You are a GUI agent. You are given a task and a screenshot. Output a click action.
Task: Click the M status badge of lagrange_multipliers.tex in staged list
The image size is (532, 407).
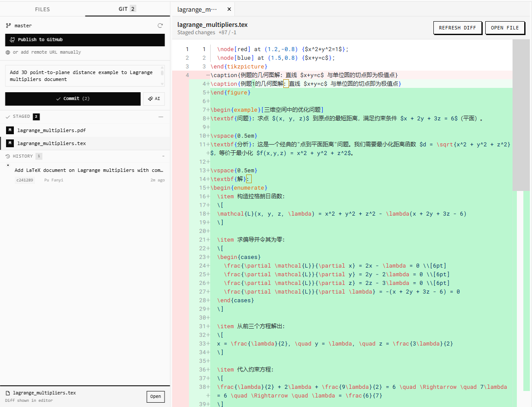(x=10, y=143)
